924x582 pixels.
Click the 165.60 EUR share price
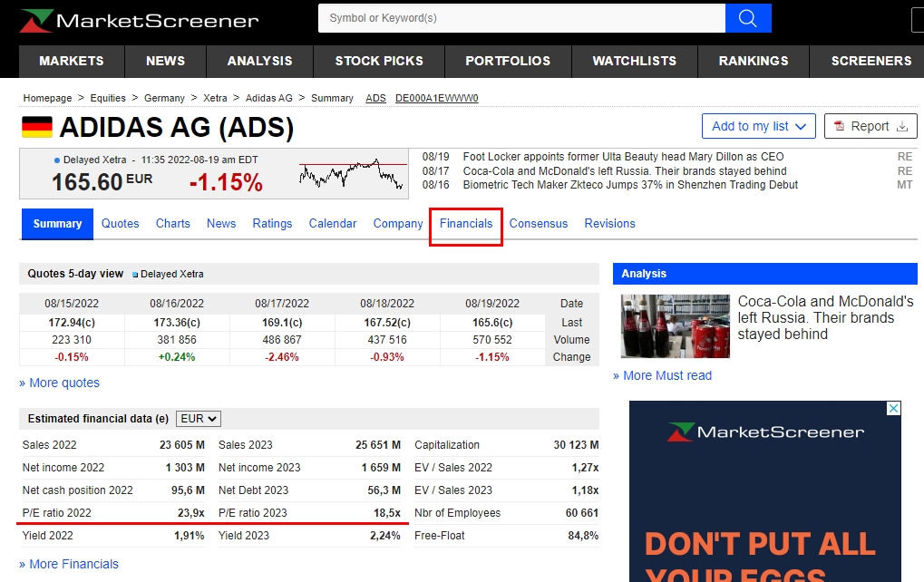pyautogui.click(x=102, y=182)
